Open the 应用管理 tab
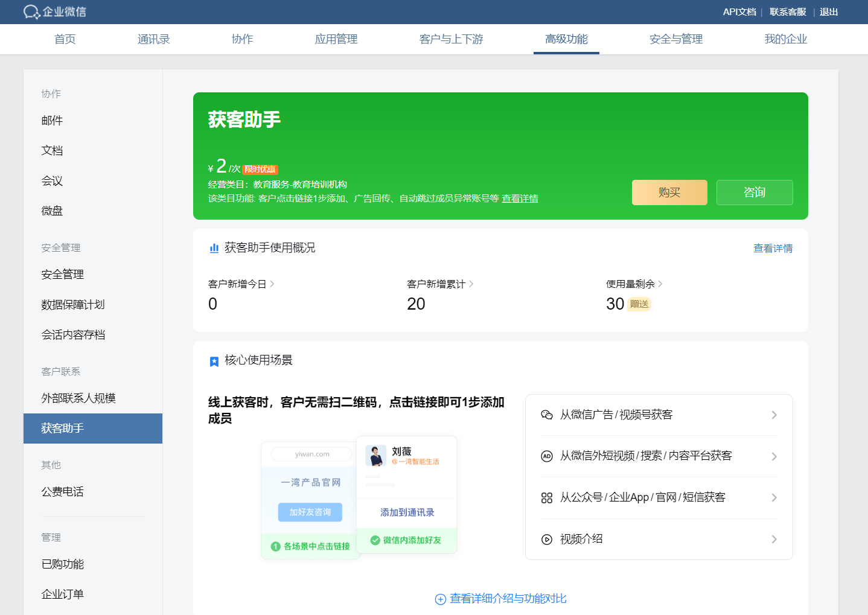This screenshot has width=868, height=615. point(336,39)
